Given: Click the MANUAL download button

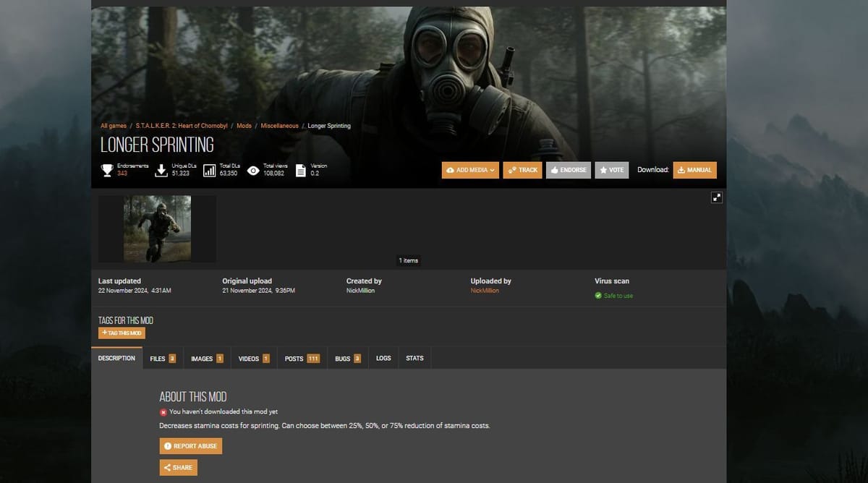Looking at the screenshot, I should tap(694, 170).
